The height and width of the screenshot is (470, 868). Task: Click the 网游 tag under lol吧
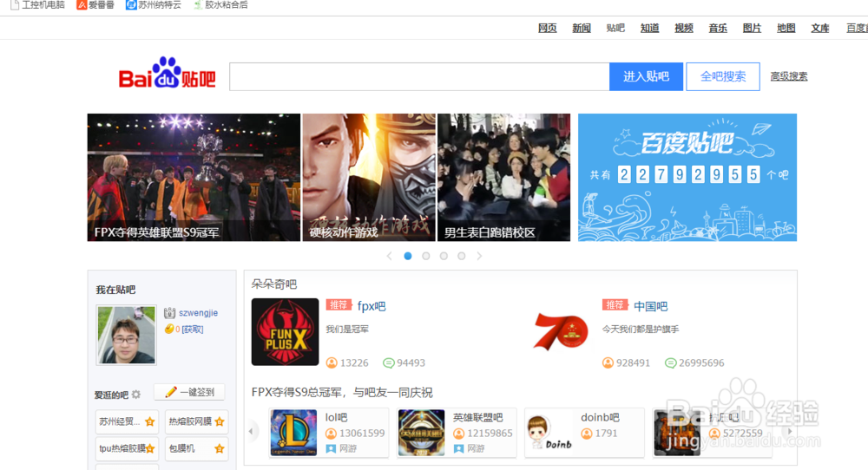[x=341, y=448]
